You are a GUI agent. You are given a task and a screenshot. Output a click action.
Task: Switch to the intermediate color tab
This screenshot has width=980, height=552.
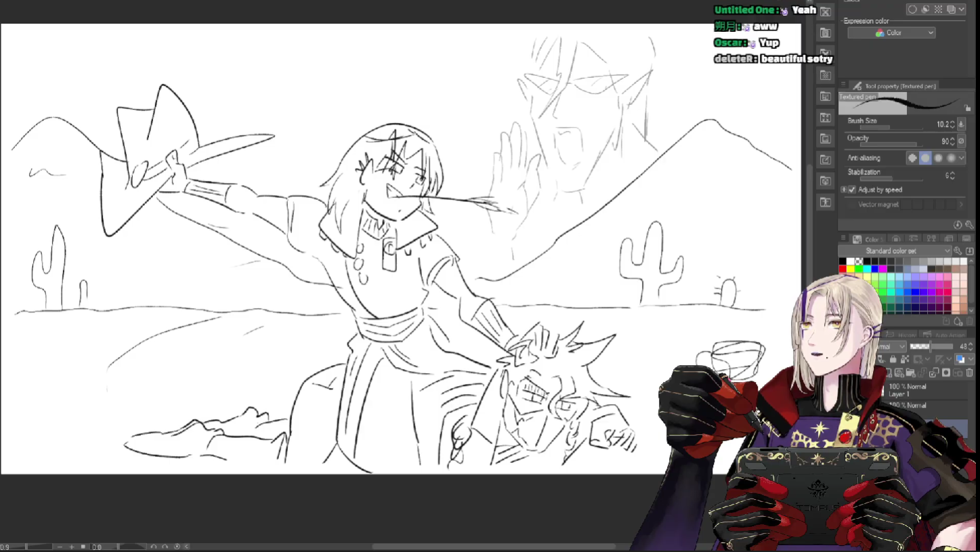(931, 239)
